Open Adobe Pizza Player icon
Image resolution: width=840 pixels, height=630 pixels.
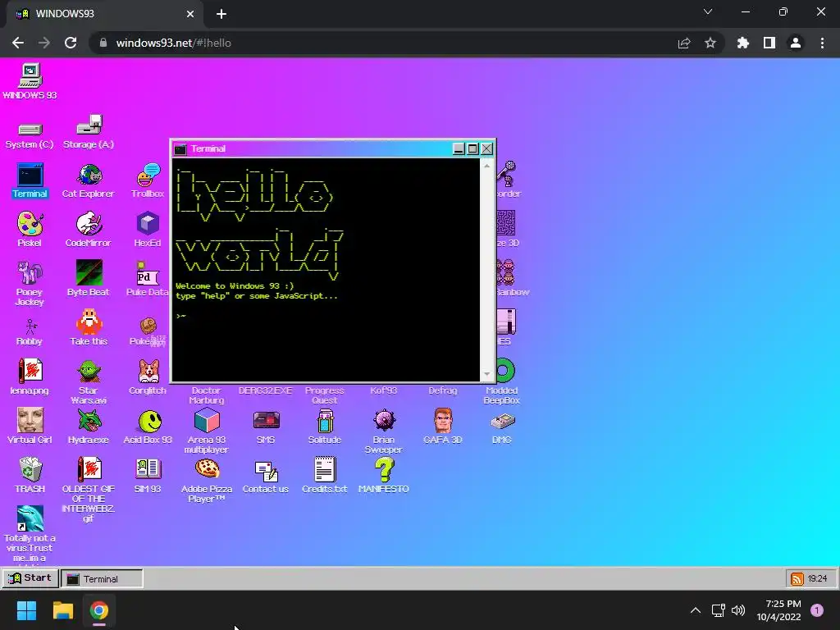click(x=208, y=469)
